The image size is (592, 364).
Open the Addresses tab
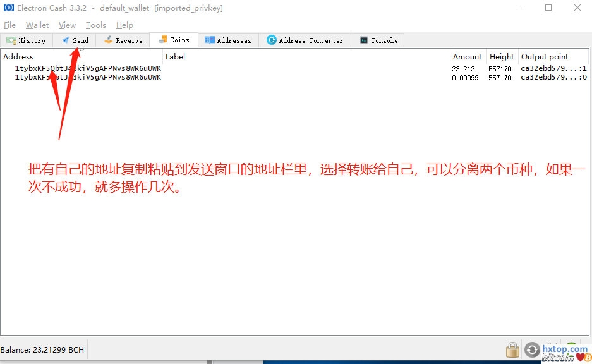[x=227, y=40]
